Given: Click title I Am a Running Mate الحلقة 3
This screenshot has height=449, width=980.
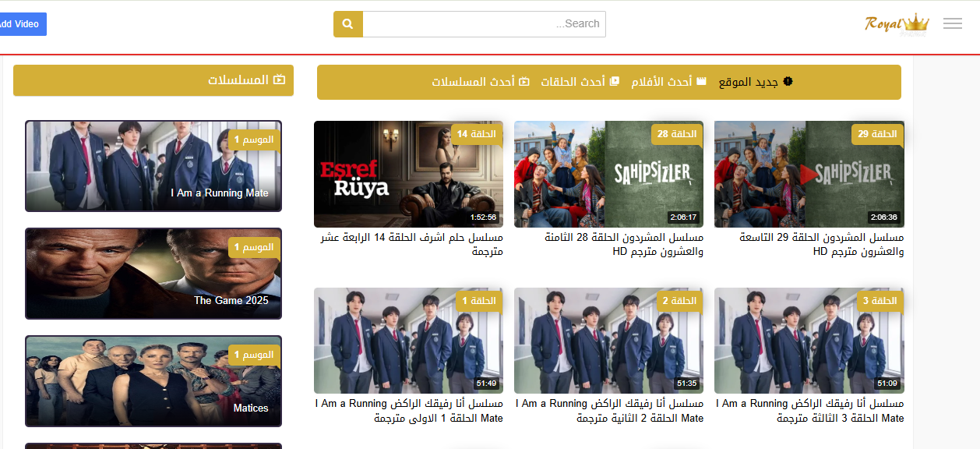Looking at the screenshot, I should coord(810,411).
